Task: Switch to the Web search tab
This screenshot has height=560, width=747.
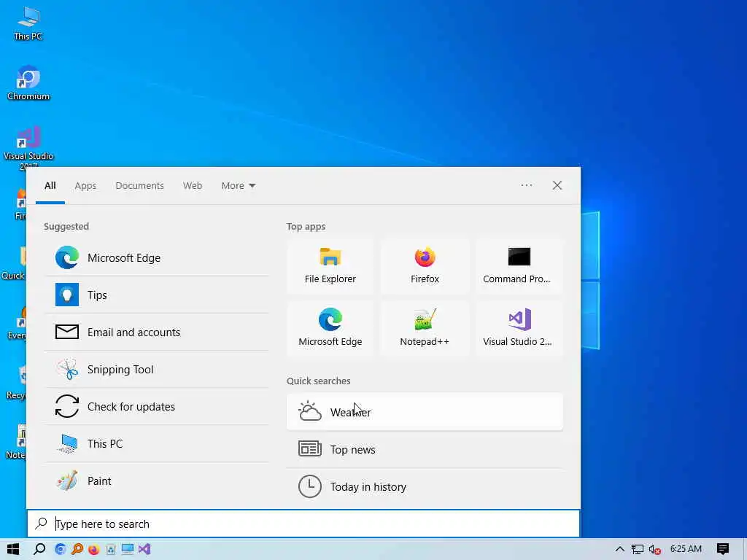Action: [193, 186]
